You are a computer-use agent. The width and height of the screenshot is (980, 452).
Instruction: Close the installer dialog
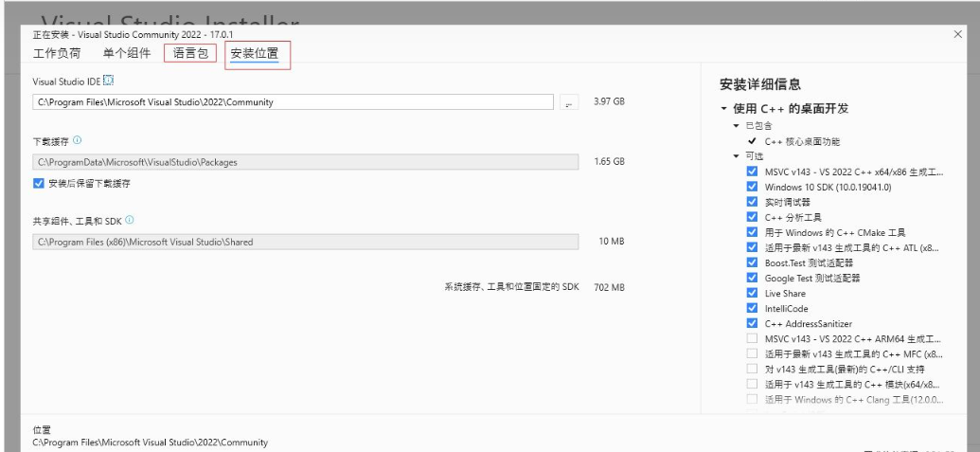pos(957,34)
